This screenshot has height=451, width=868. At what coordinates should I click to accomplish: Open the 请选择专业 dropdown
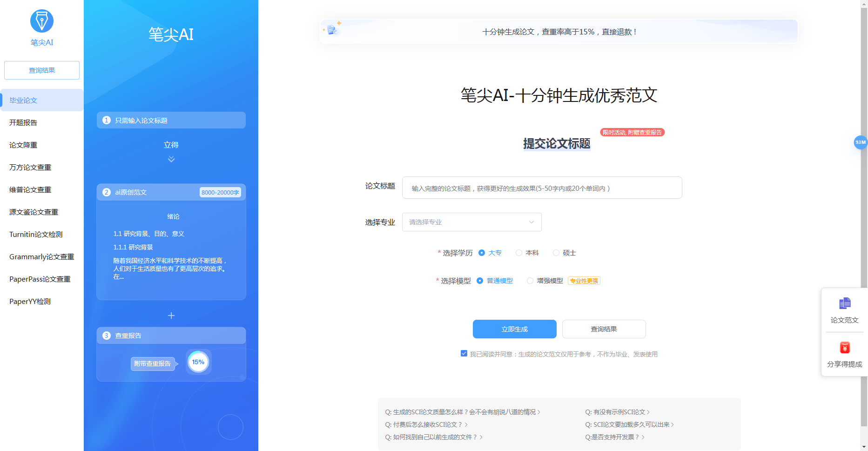pos(472,222)
